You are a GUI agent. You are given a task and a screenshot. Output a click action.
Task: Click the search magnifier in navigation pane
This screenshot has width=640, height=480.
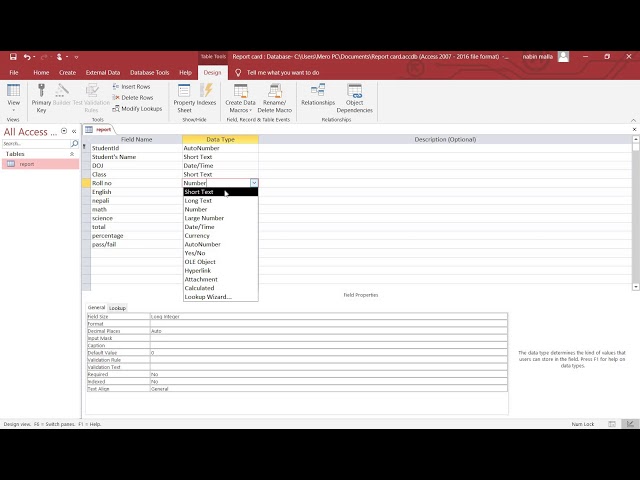75,143
